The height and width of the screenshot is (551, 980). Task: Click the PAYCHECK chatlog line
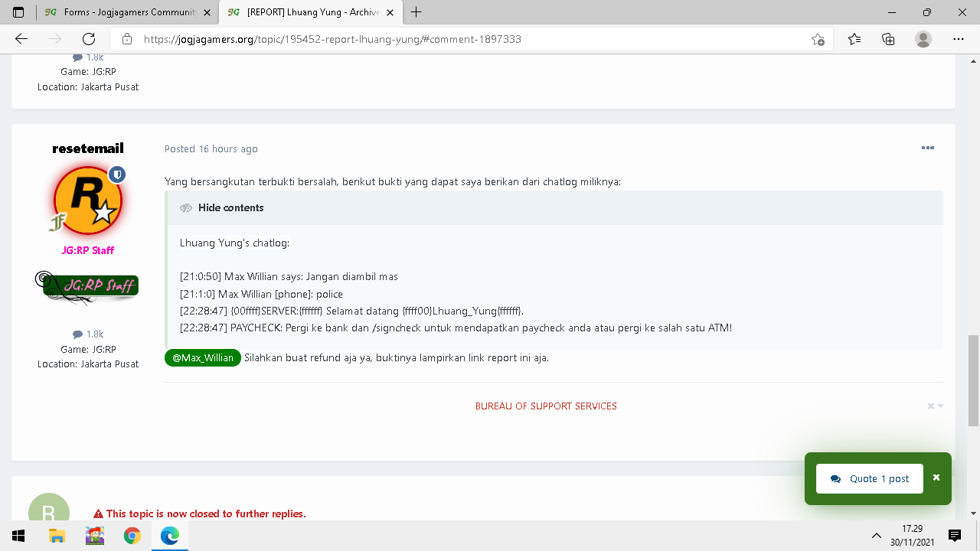(x=456, y=328)
